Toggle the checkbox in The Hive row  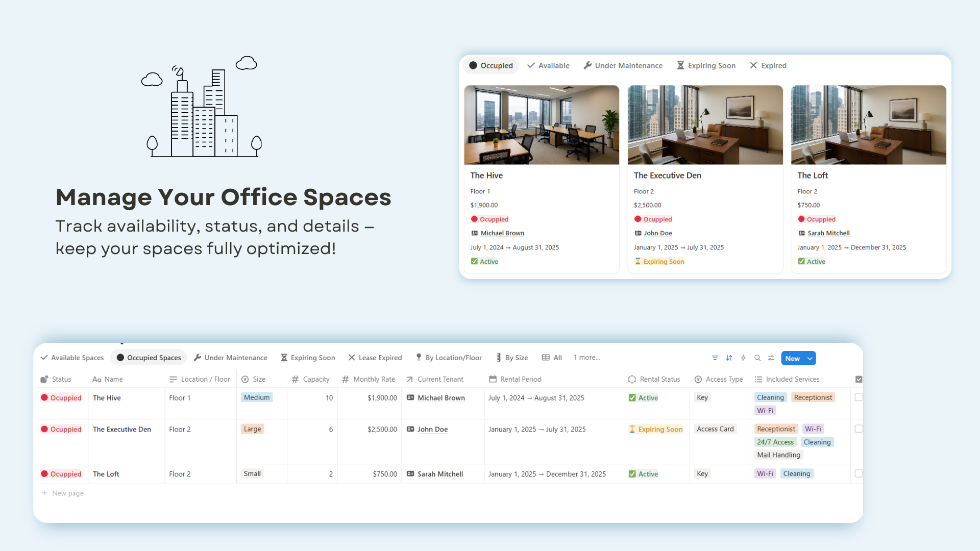point(859,397)
